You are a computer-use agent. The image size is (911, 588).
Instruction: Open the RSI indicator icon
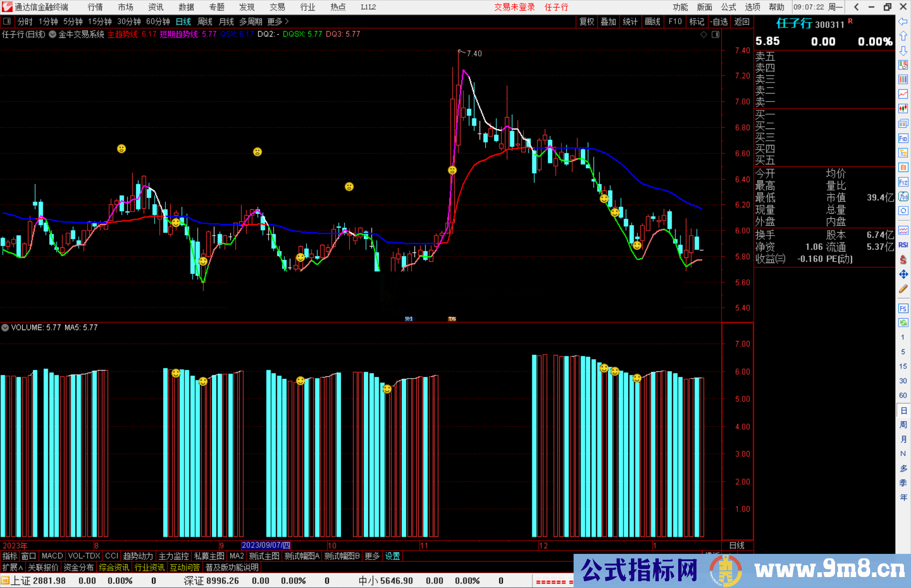point(903,245)
